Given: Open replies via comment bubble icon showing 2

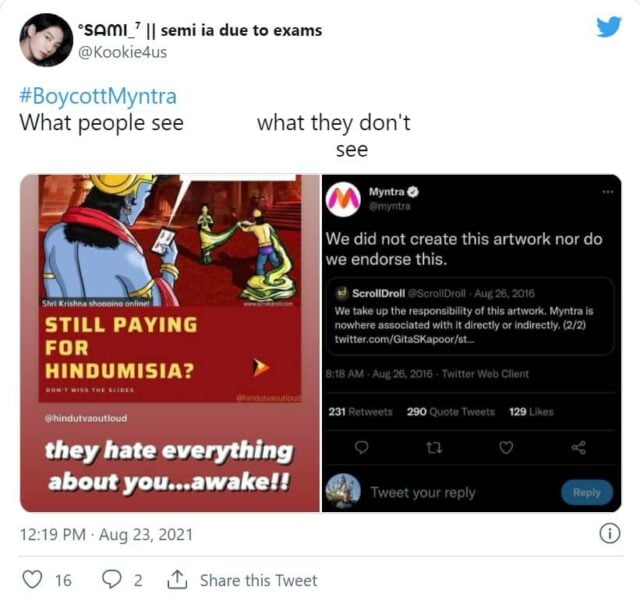Looking at the screenshot, I should click(x=111, y=579).
